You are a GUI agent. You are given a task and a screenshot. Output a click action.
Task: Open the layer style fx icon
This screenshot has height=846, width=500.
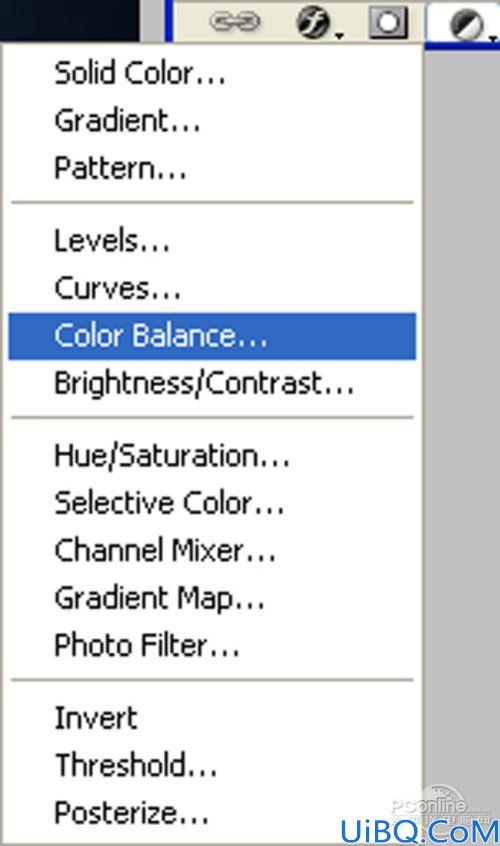(313, 23)
